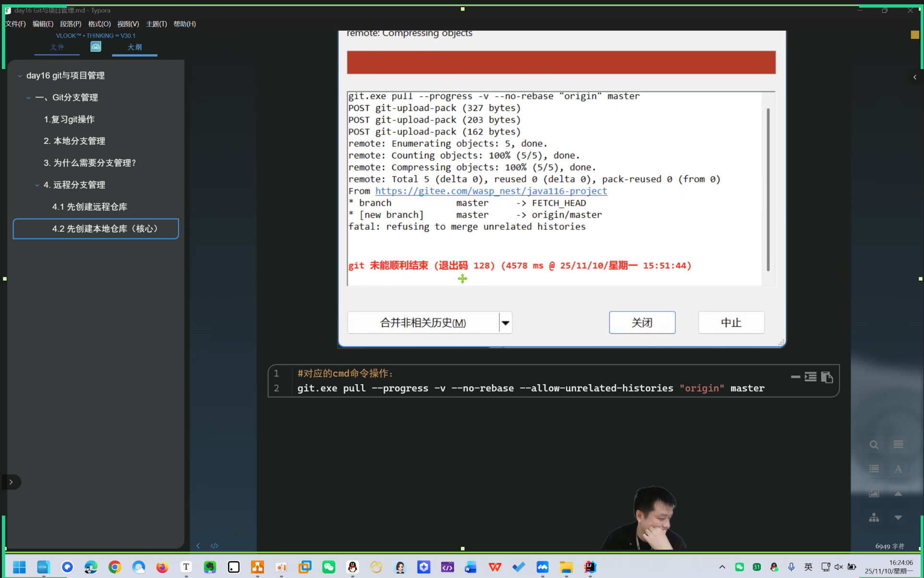924x578 pixels.
Task: Click the orange square at top right
Action: coord(914,35)
